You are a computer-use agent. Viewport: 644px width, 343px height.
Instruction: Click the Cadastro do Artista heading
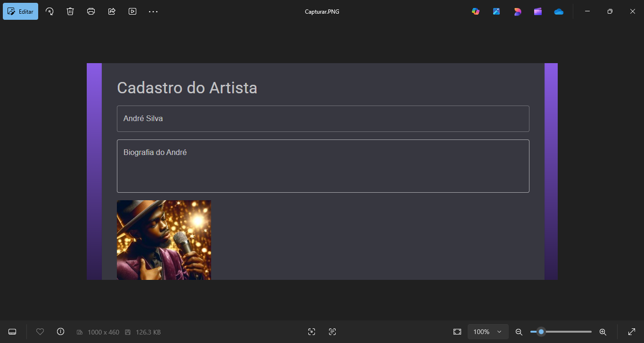(x=187, y=88)
